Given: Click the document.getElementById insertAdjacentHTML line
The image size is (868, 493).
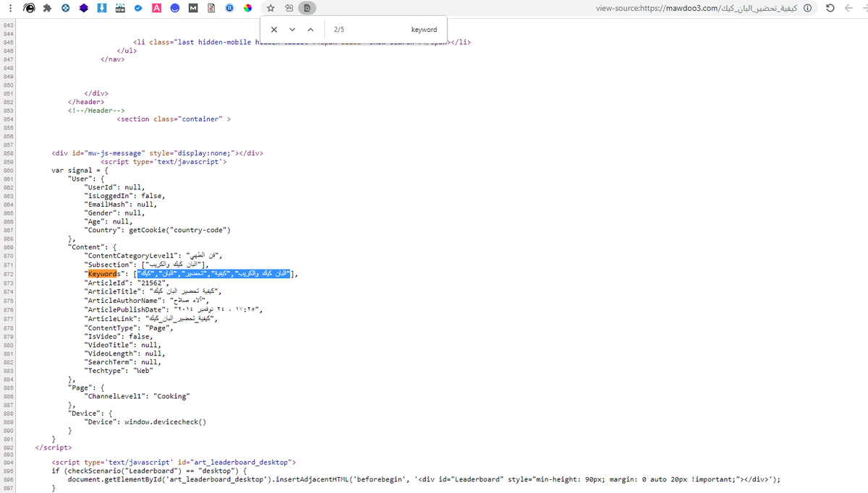Looking at the screenshot, I should pyautogui.click(x=424, y=479).
